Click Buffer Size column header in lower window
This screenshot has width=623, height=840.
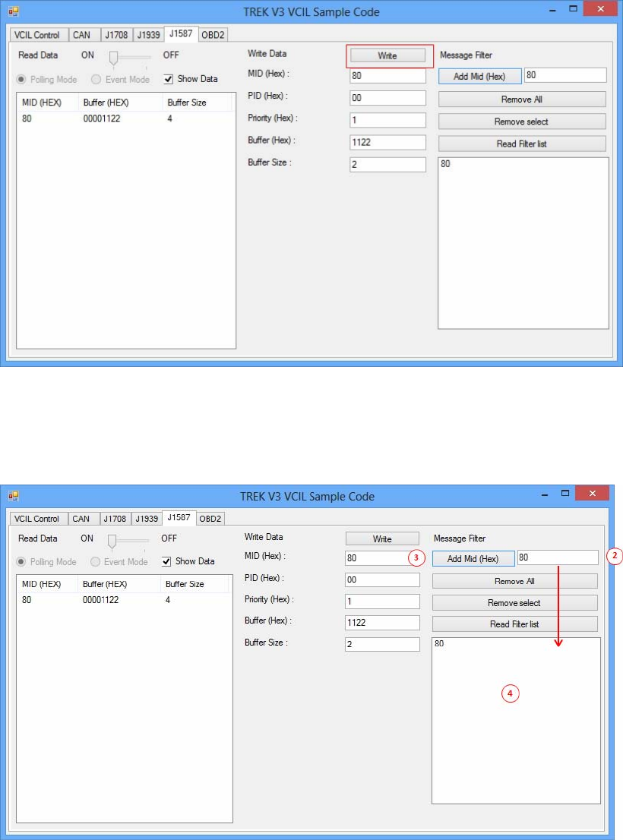click(194, 584)
